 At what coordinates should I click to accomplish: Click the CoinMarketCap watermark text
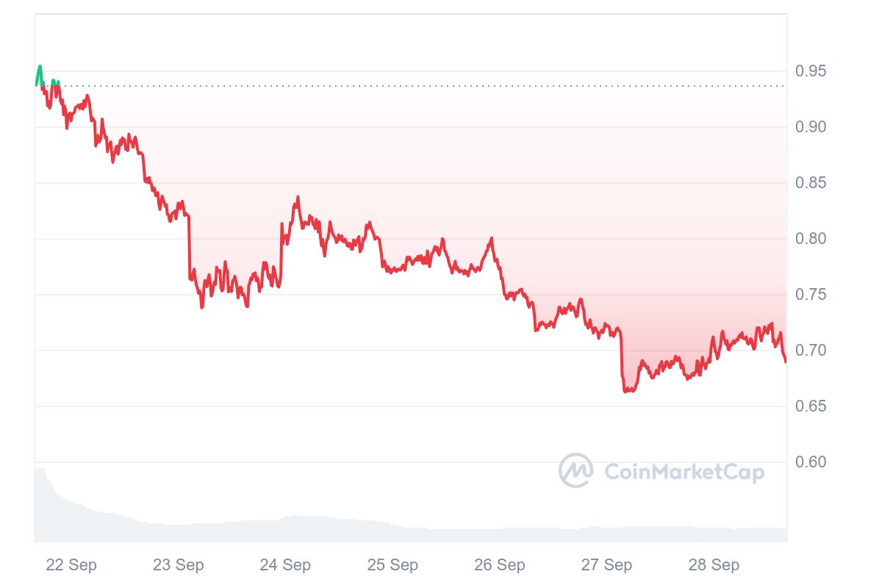coord(684,471)
